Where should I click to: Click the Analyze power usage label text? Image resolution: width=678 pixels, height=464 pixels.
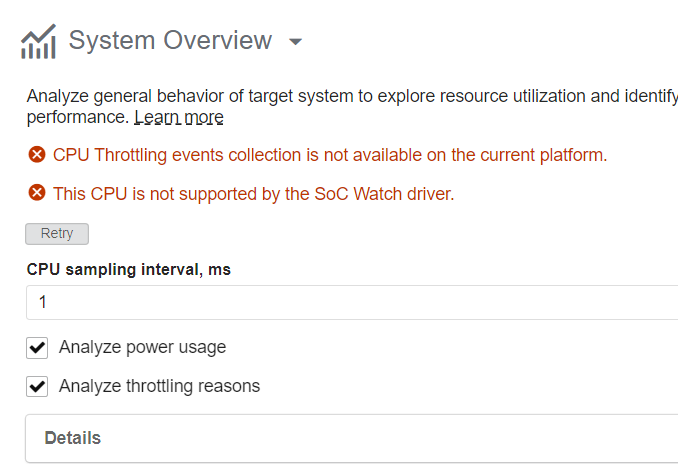pyautogui.click(x=142, y=348)
